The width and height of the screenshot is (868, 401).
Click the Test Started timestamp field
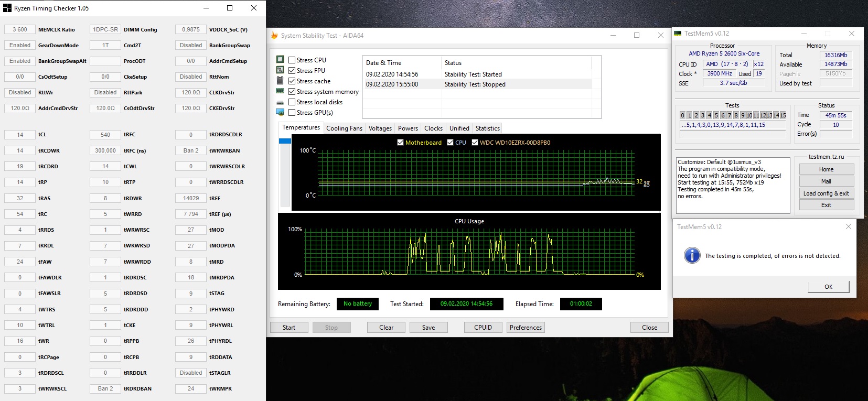point(466,304)
